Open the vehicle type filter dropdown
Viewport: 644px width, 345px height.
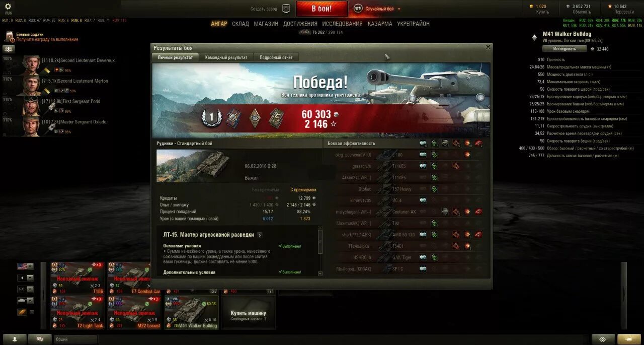click(x=26, y=301)
